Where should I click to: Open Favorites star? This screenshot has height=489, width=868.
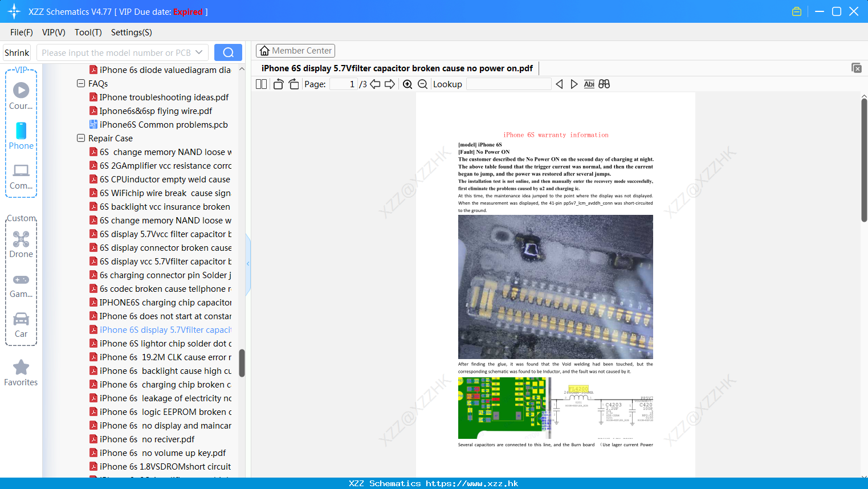pos(21,373)
